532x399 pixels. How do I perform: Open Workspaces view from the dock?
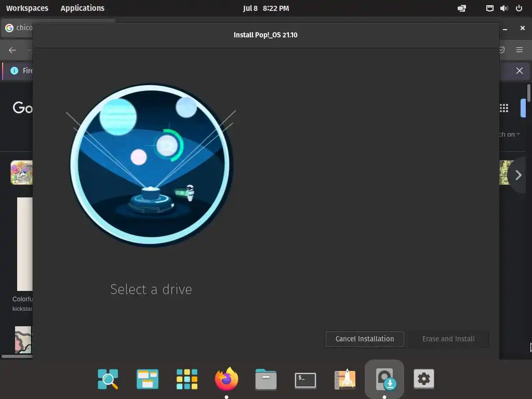click(x=147, y=379)
